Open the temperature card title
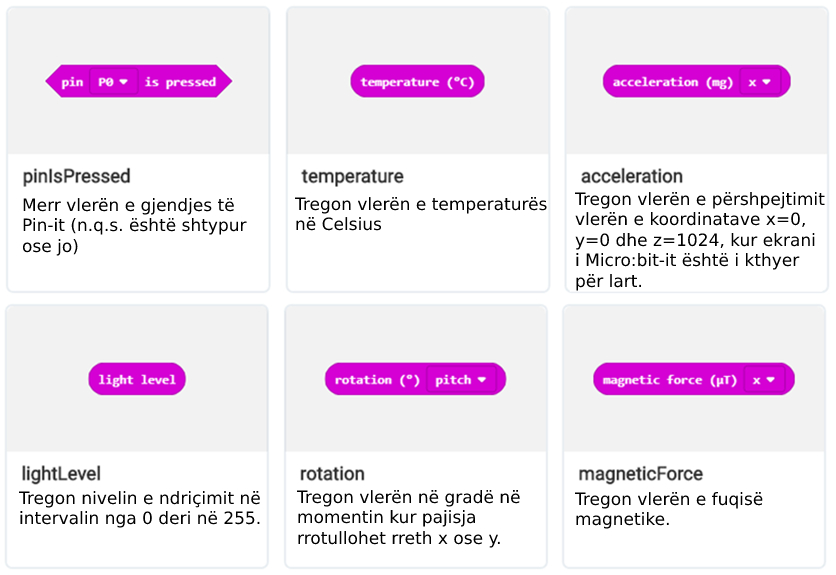This screenshot has width=836, height=575. pos(352,176)
